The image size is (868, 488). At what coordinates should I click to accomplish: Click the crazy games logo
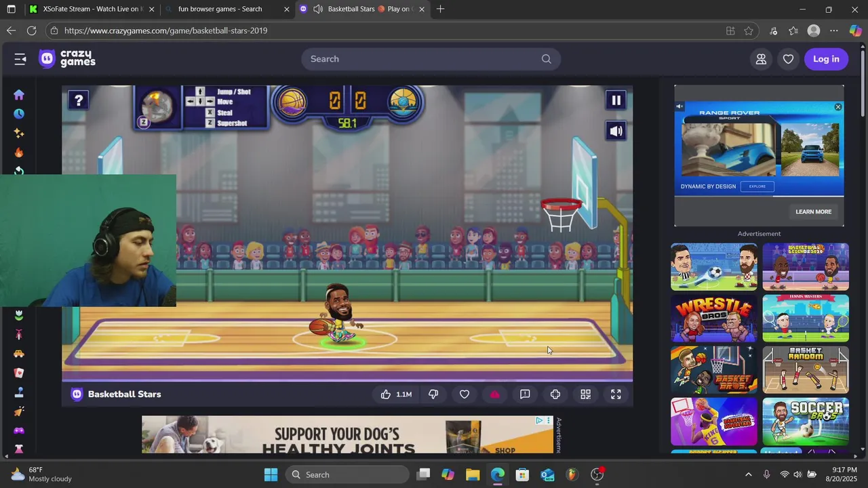coord(66,59)
